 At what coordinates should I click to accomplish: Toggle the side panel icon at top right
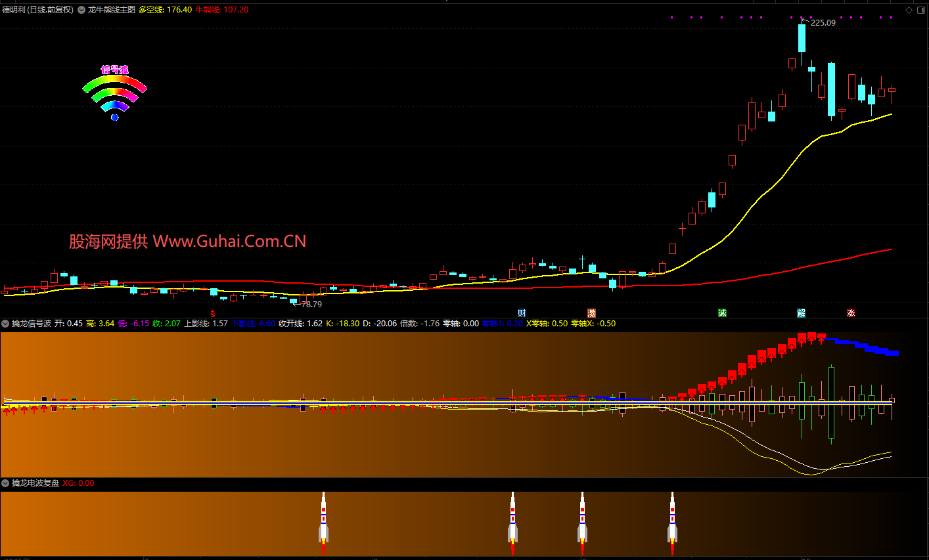coord(920,10)
